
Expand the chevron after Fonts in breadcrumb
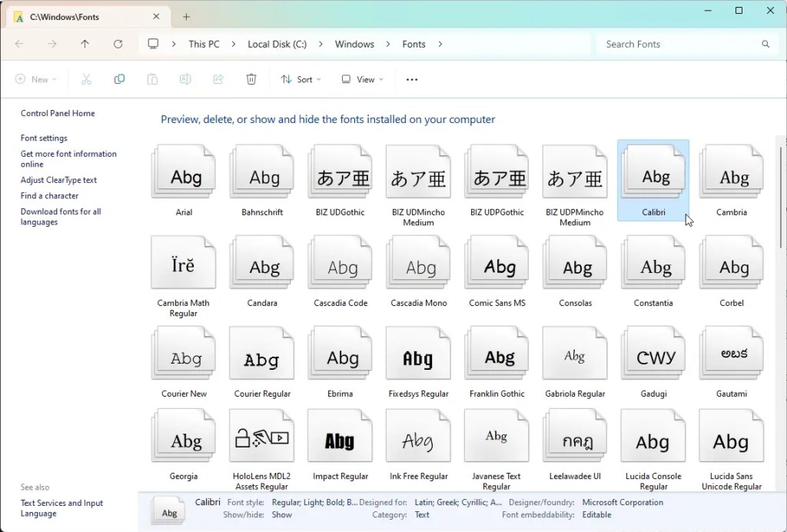coord(440,44)
